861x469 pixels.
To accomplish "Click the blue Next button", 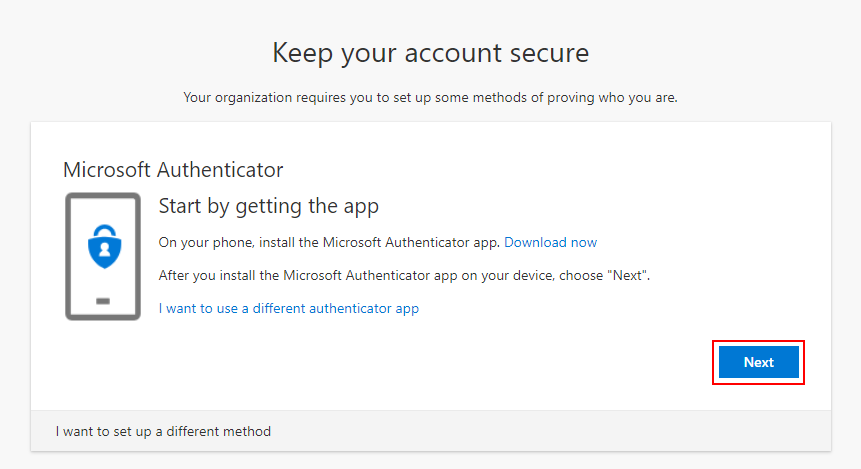I will (758, 362).
